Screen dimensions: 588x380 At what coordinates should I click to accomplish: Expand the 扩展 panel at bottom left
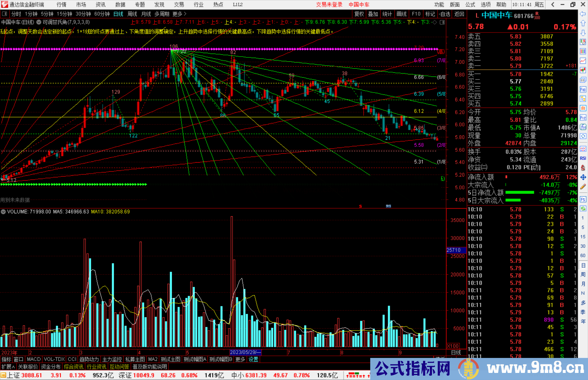click(x=8, y=367)
